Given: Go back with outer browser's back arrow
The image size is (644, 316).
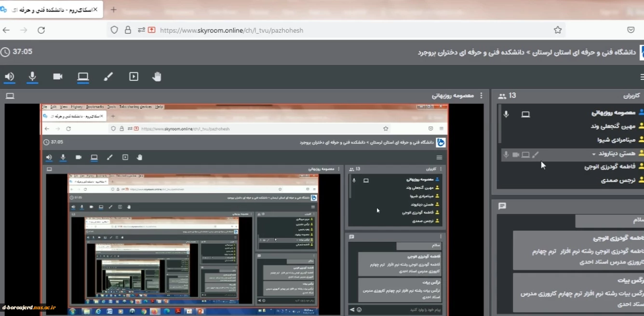Looking at the screenshot, I should click(6, 30).
